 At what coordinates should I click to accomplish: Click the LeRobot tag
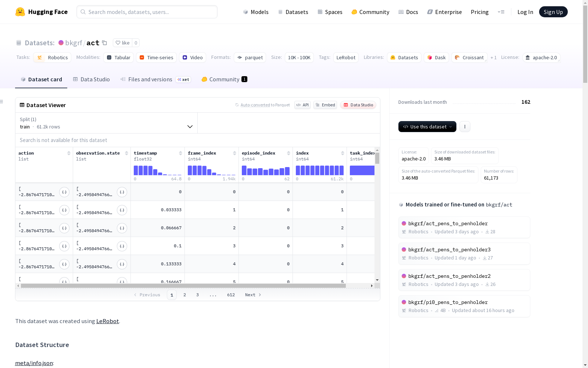pyautogui.click(x=346, y=57)
